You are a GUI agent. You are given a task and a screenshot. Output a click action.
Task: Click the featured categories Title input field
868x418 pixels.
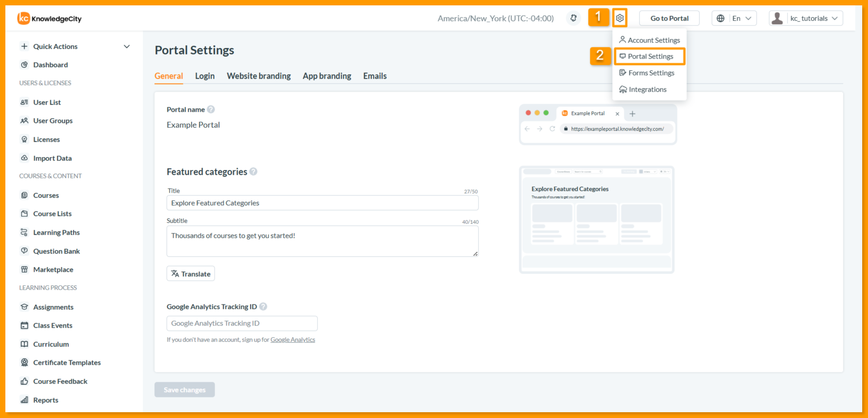(x=322, y=203)
